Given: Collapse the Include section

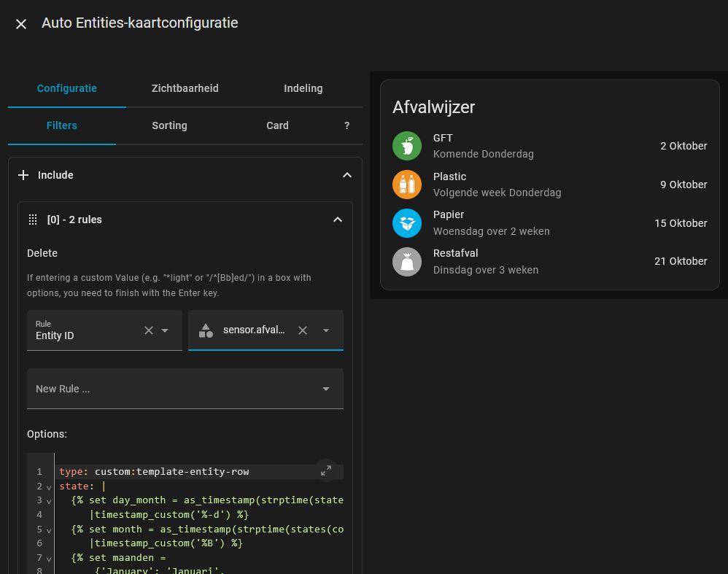Looking at the screenshot, I should pos(346,175).
